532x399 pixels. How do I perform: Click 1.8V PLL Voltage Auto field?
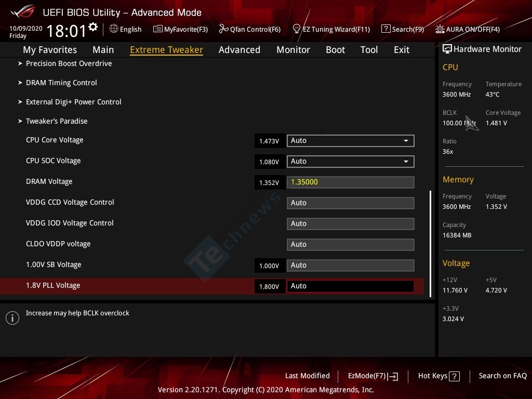pos(351,286)
